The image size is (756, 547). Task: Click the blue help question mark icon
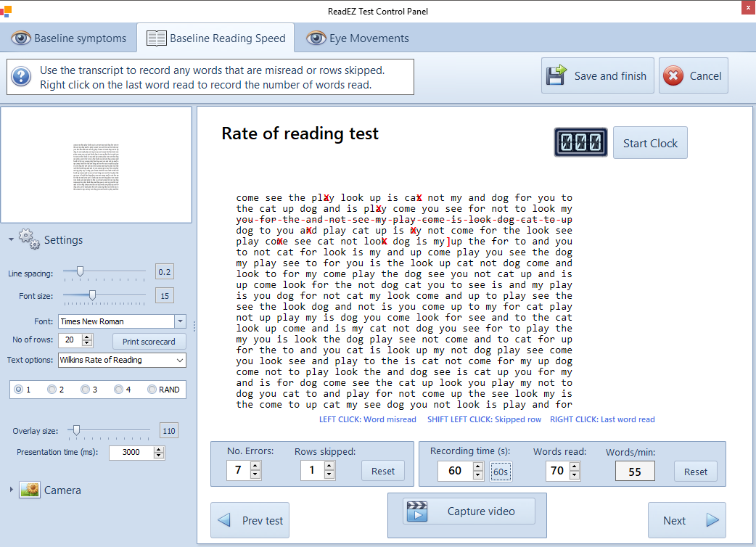[21, 76]
